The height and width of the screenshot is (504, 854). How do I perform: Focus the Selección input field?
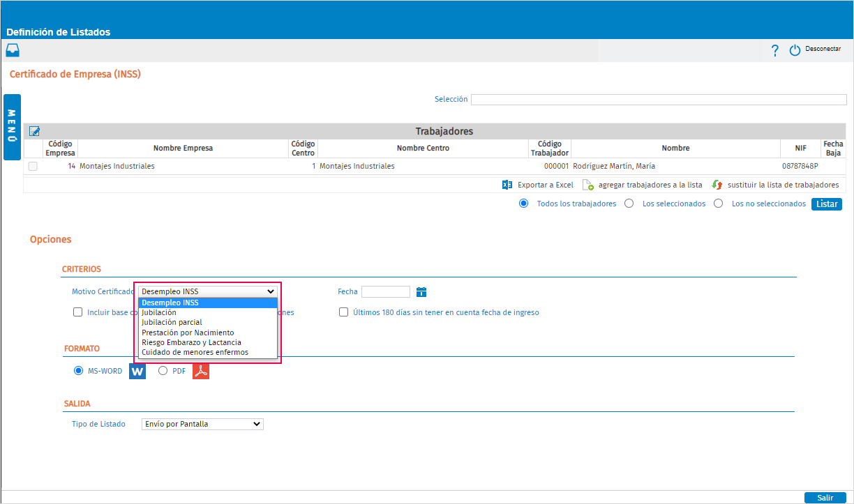click(x=659, y=100)
